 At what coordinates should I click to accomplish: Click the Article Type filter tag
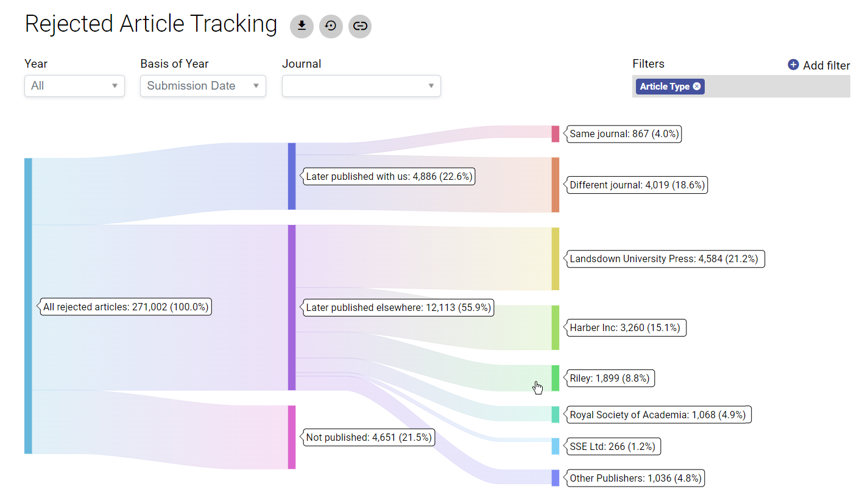pyautogui.click(x=664, y=87)
